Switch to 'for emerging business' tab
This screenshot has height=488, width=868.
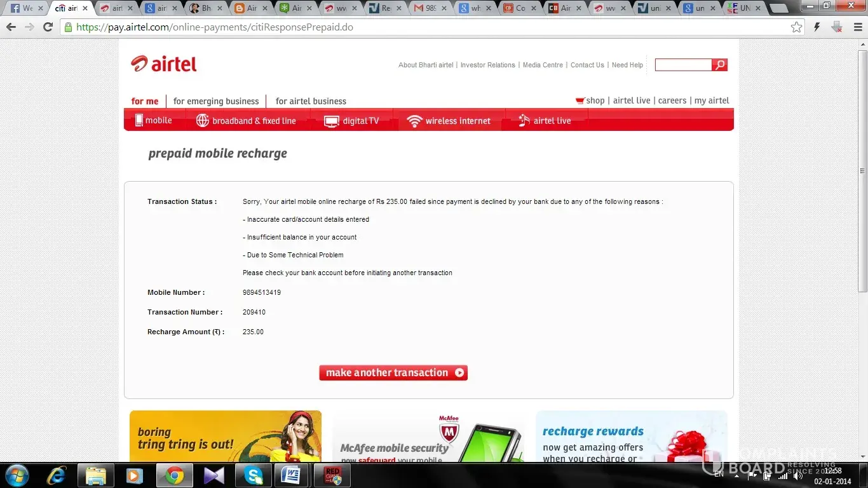click(216, 101)
